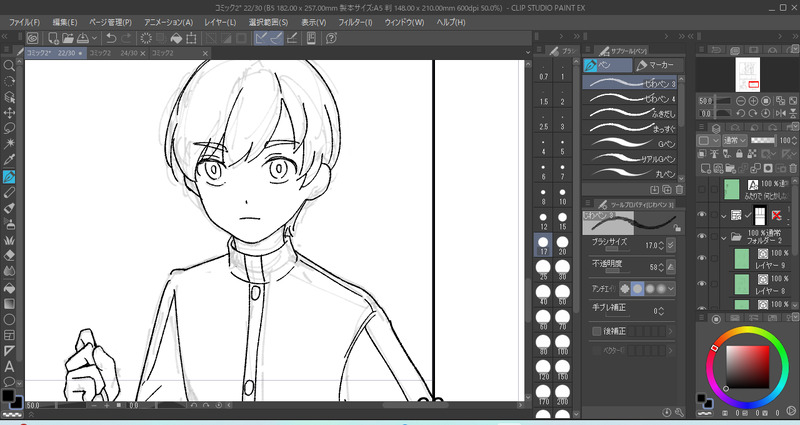Open the anti-aliasing options dropdown arrow

tap(670, 289)
